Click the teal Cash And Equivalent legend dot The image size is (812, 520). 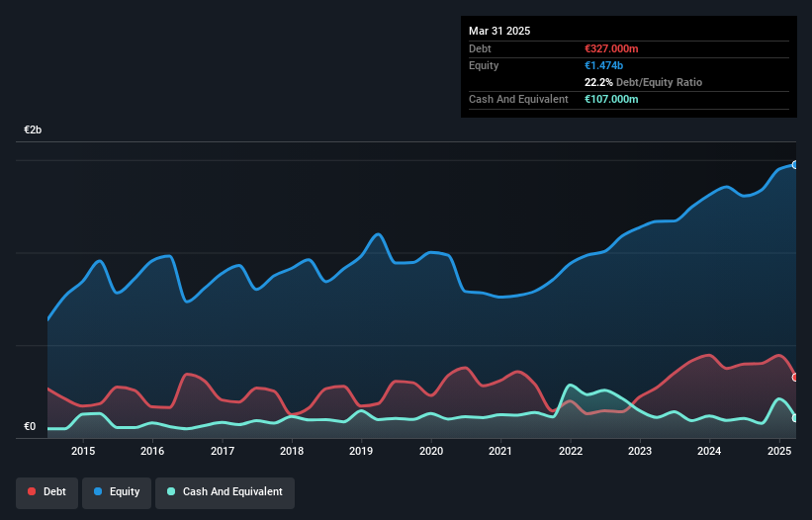[x=171, y=491]
